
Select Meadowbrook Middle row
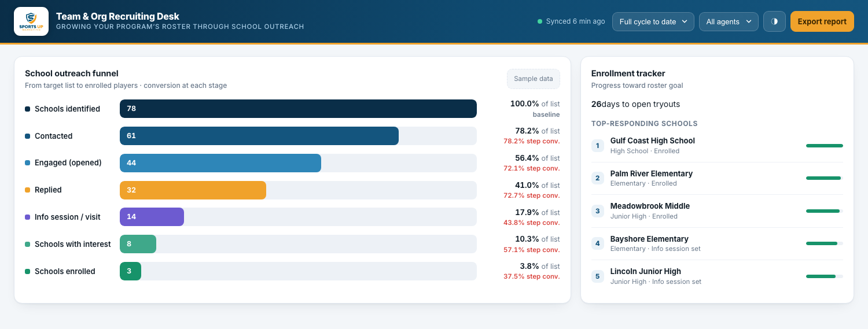[x=717, y=211]
